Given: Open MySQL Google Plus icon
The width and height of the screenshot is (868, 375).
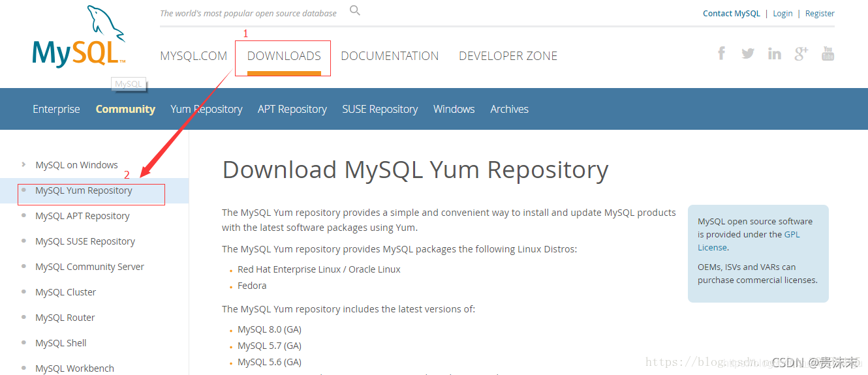Looking at the screenshot, I should pos(801,53).
